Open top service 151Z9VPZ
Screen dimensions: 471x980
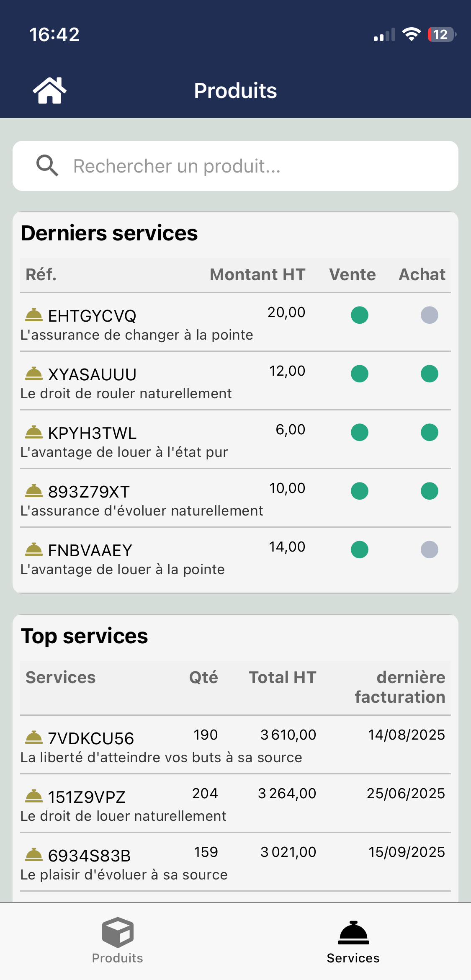pos(87,797)
